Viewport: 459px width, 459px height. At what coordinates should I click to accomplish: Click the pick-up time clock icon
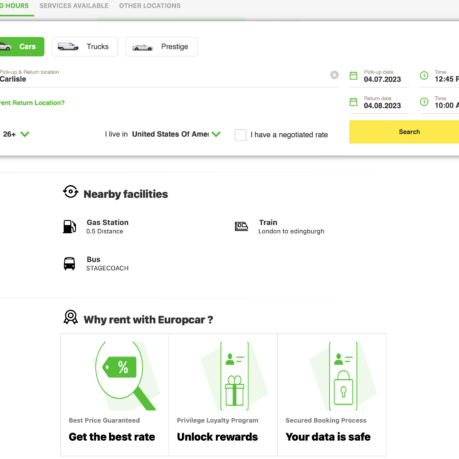(424, 75)
